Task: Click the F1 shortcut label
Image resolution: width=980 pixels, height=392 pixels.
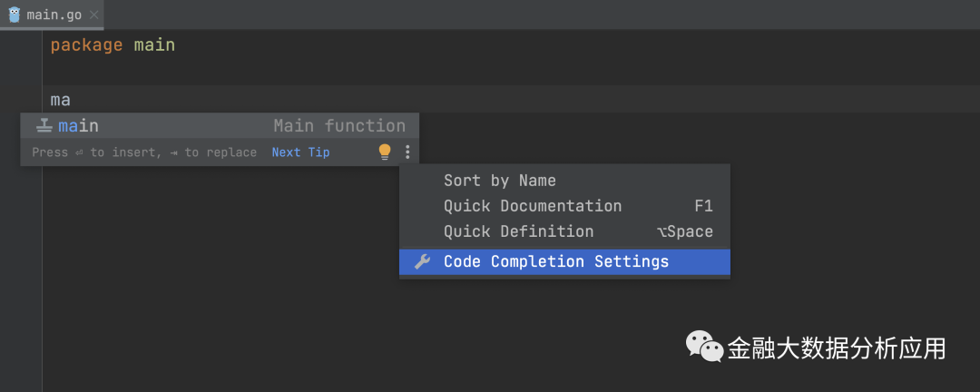Action: click(703, 206)
